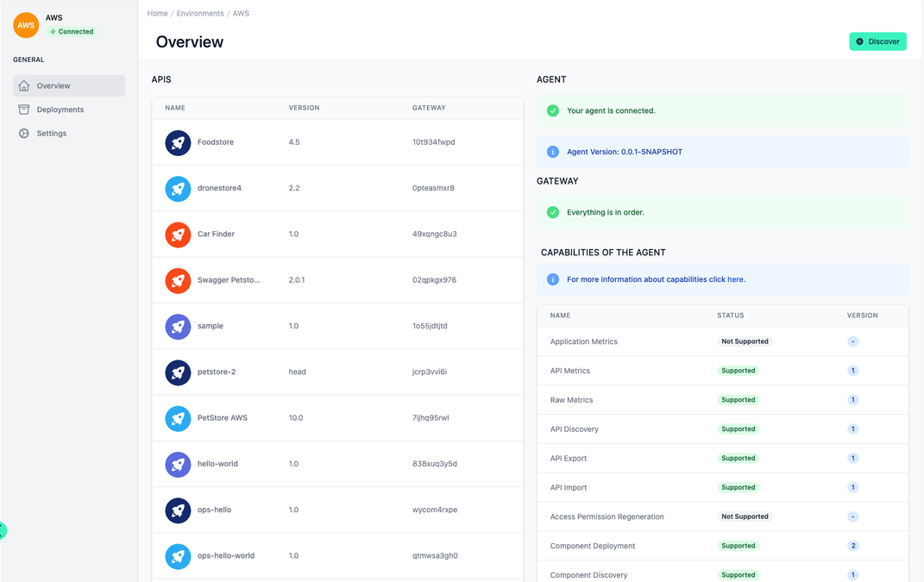Click the hello-world API icon
Image resolution: width=924 pixels, height=582 pixels.
click(177, 463)
